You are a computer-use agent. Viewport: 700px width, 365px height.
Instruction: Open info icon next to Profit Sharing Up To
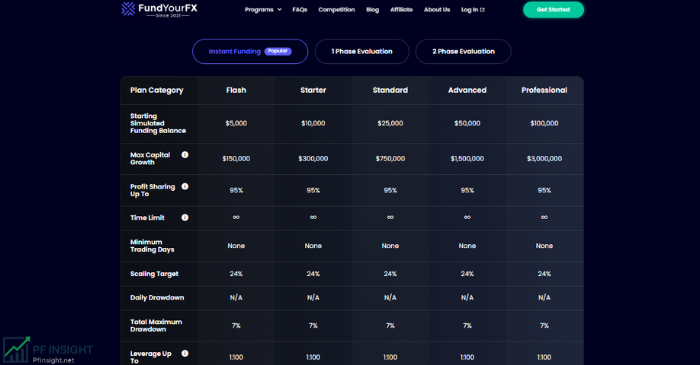185,187
